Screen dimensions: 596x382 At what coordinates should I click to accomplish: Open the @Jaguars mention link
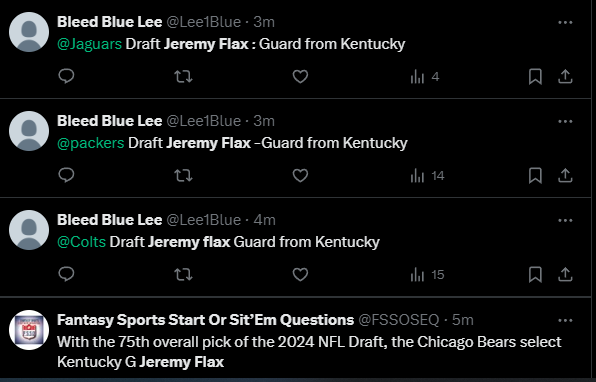point(89,44)
